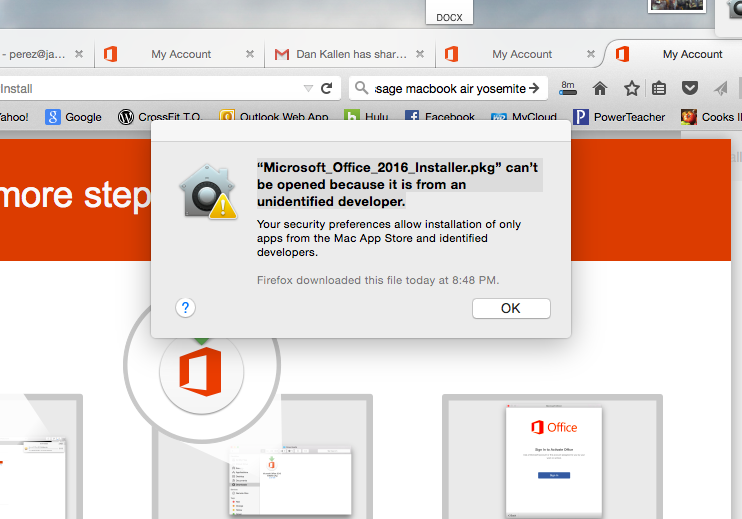Close the perez@ja... tab

tap(79, 54)
